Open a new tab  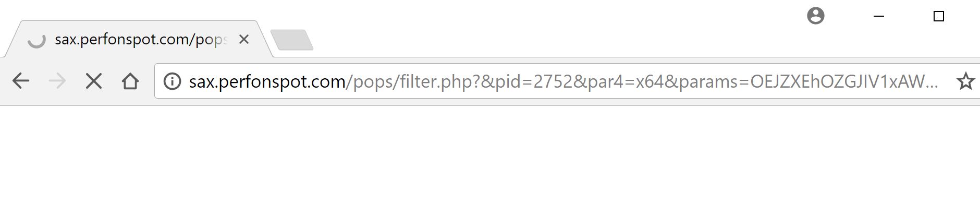[x=292, y=40]
